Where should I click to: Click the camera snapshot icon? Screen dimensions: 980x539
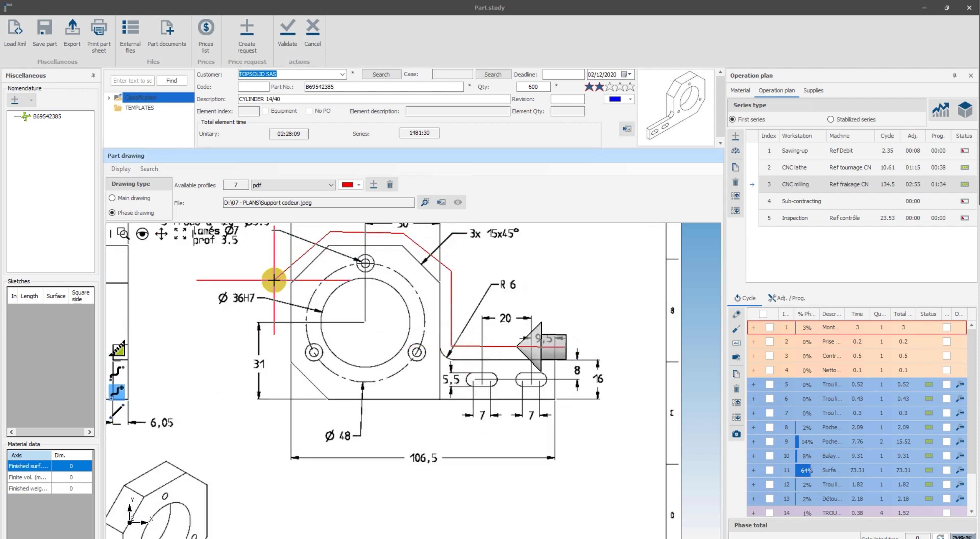737,434
